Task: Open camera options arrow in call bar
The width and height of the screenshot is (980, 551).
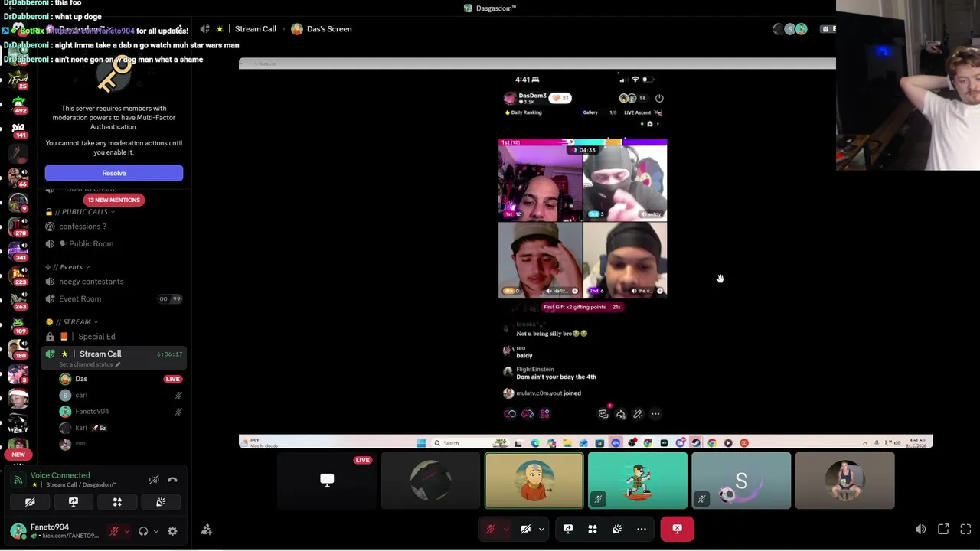Action: pos(541,529)
